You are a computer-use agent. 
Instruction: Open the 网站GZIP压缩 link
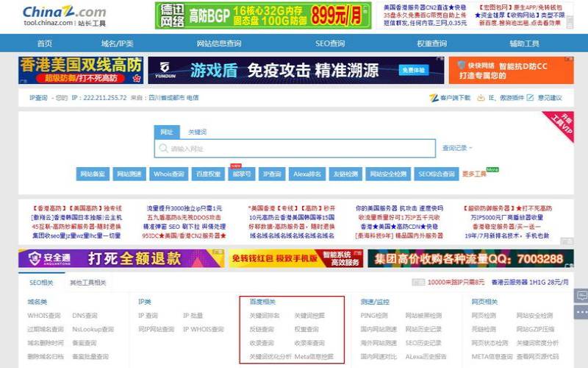tap(535, 329)
